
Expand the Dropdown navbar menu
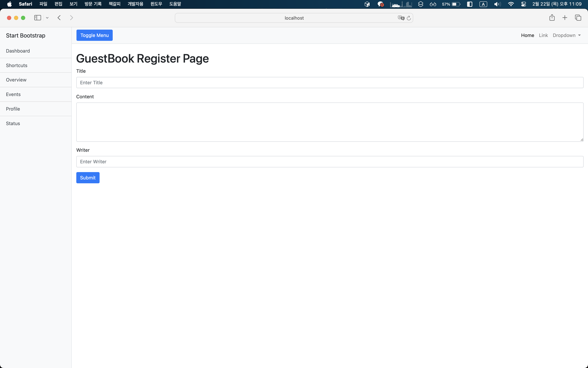pyautogui.click(x=567, y=35)
